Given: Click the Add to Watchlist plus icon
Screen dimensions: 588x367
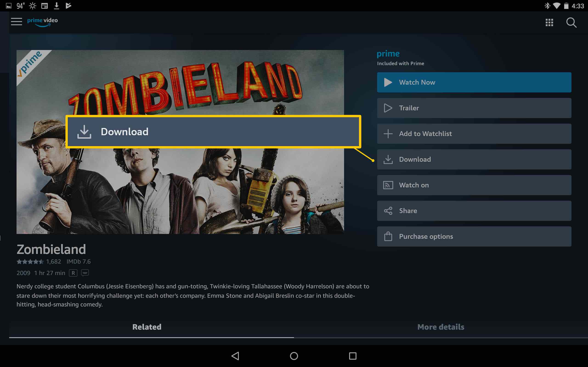Looking at the screenshot, I should [x=388, y=133].
